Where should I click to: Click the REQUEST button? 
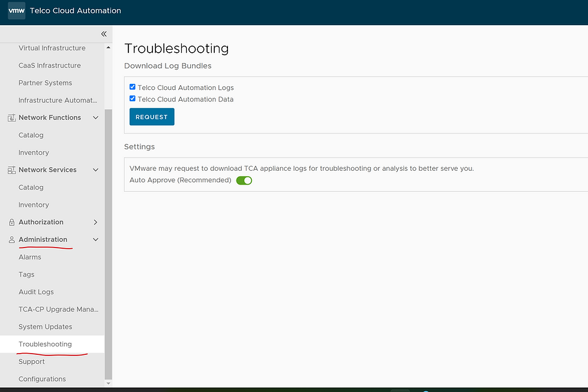click(x=151, y=117)
